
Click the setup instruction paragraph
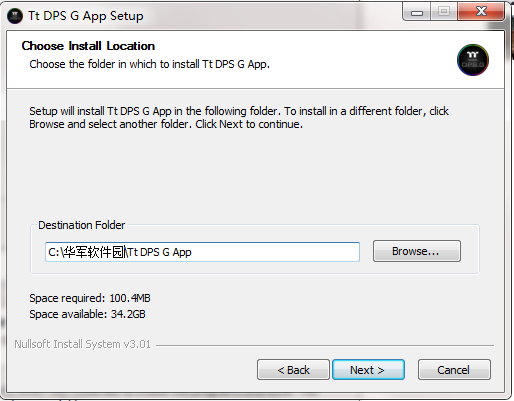coord(239,117)
